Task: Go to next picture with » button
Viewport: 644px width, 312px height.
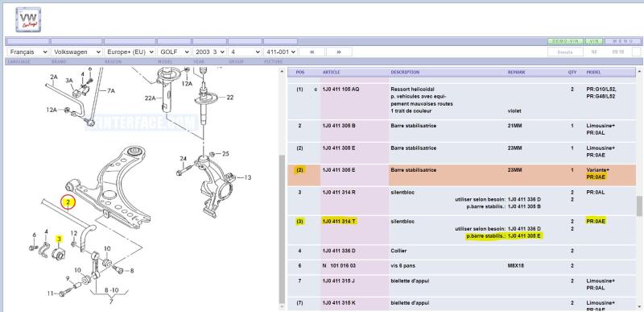Action: [339, 52]
